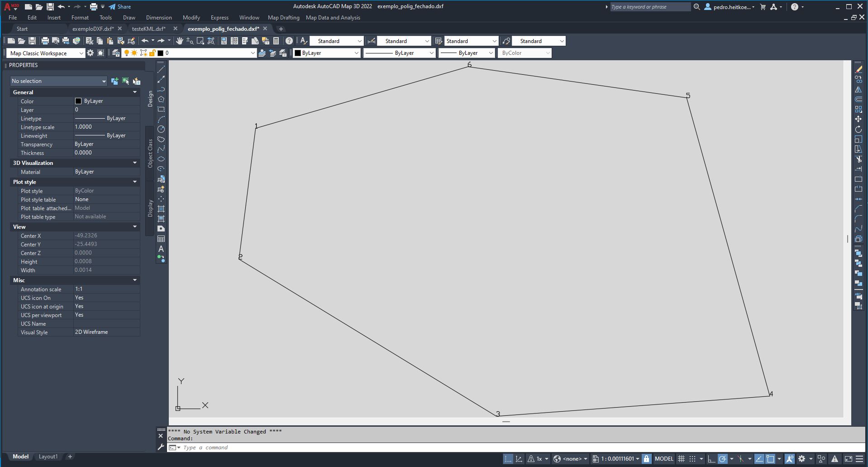Toggle object snap tracking
The image size is (868, 467).
tap(759, 459)
